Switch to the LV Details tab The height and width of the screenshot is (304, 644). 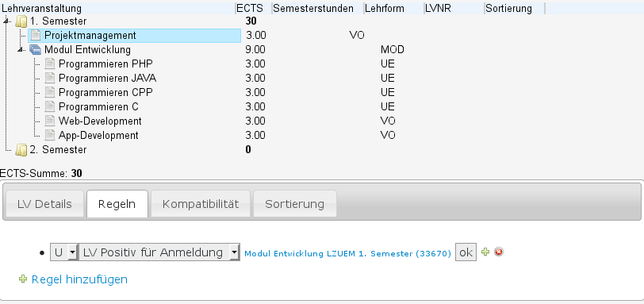coord(44,204)
